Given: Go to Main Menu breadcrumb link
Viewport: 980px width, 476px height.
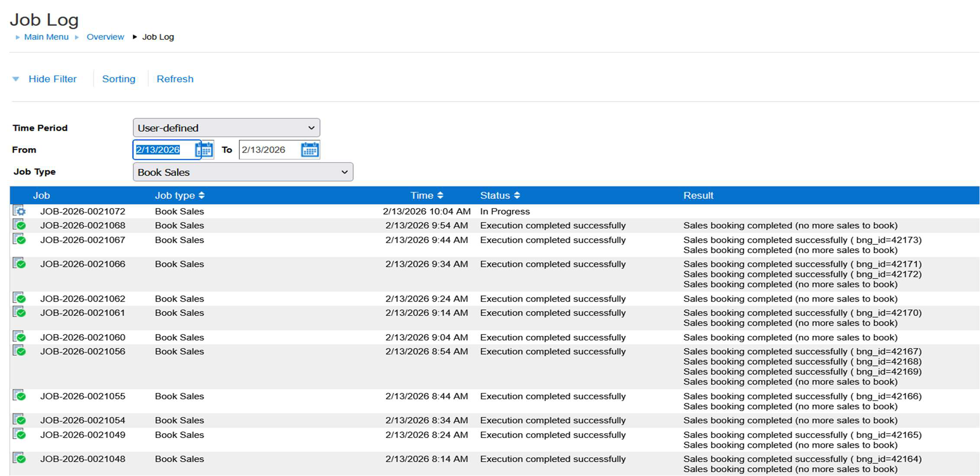Looking at the screenshot, I should click(46, 37).
